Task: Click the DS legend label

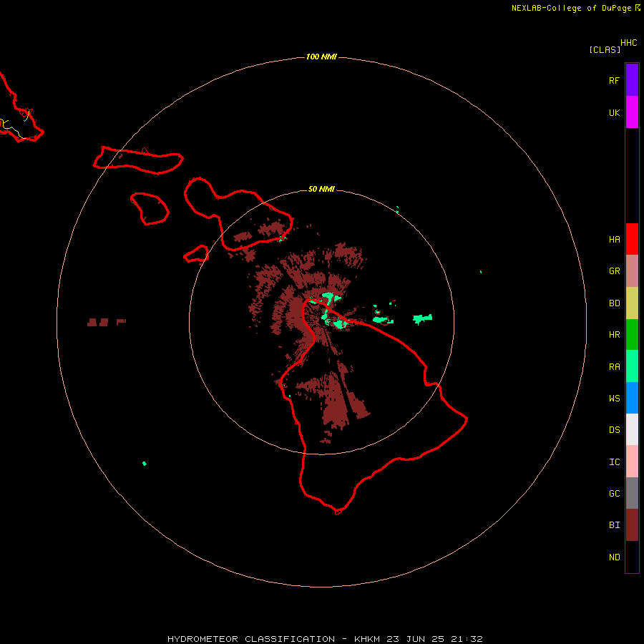Action: [x=614, y=429]
